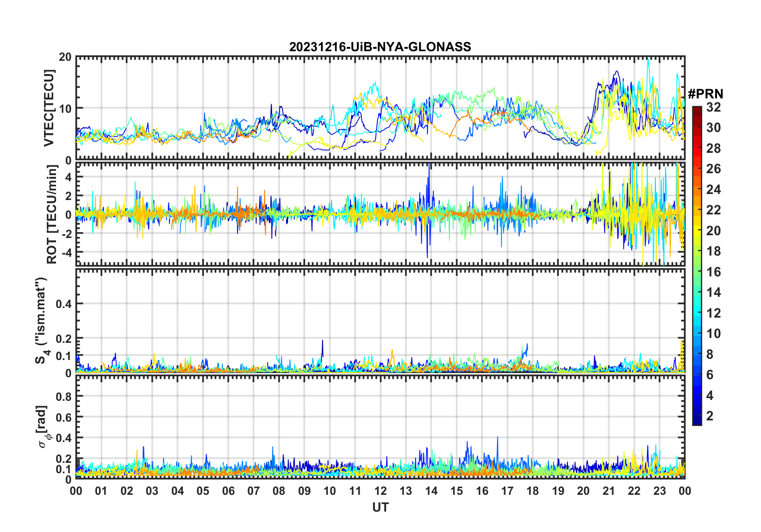Screen dimensions: 761x532
Task: Select the 26 tick label on the colorbar
Action: coord(713,169)
